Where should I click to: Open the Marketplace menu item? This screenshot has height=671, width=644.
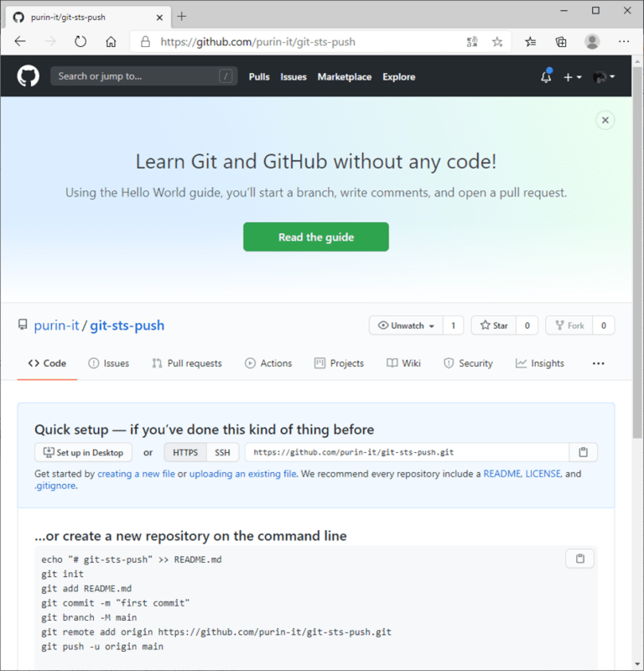[345, 76]
